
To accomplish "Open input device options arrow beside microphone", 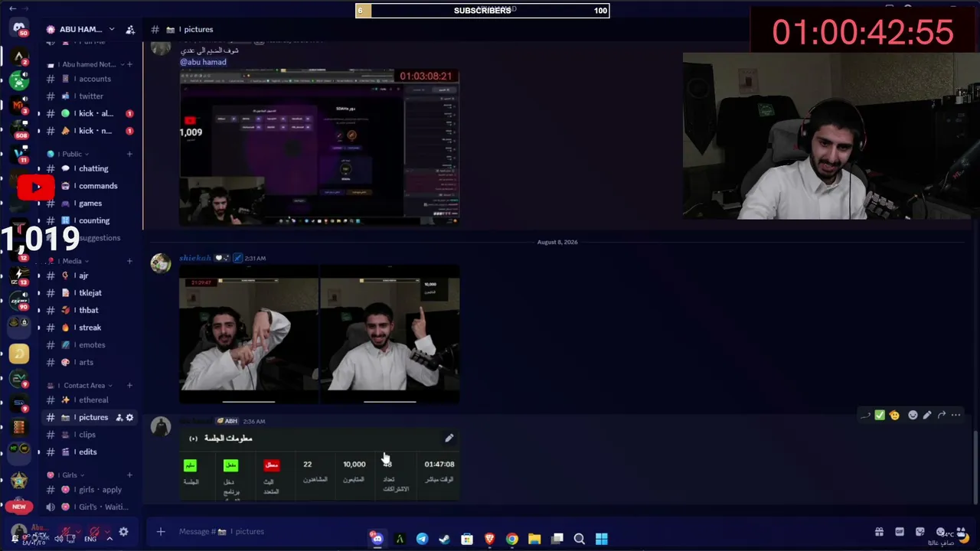I will point(80,533).
